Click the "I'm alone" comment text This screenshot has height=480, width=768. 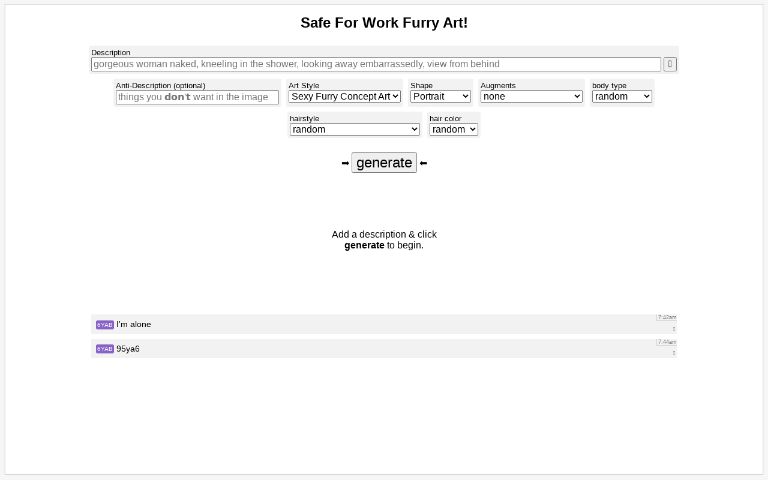tap(134, 325)
